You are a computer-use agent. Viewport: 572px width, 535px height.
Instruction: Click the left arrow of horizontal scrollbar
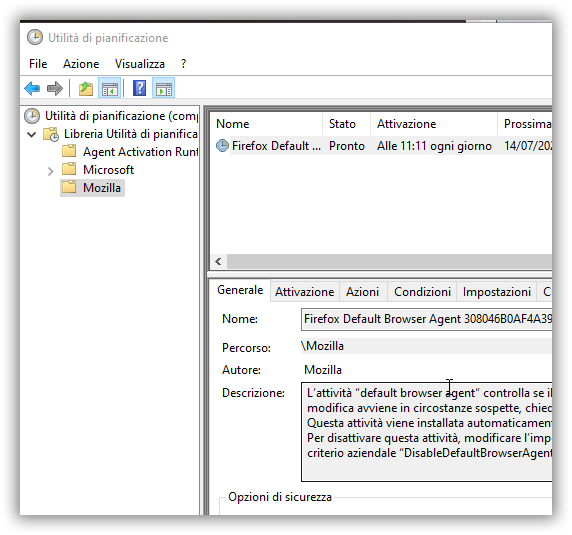point(218,261)
